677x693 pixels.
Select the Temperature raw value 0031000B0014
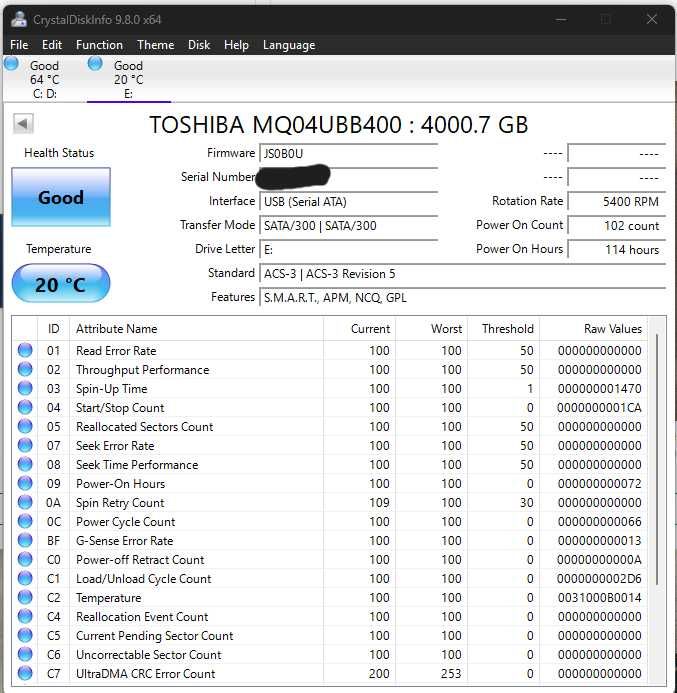pos(599,598)
